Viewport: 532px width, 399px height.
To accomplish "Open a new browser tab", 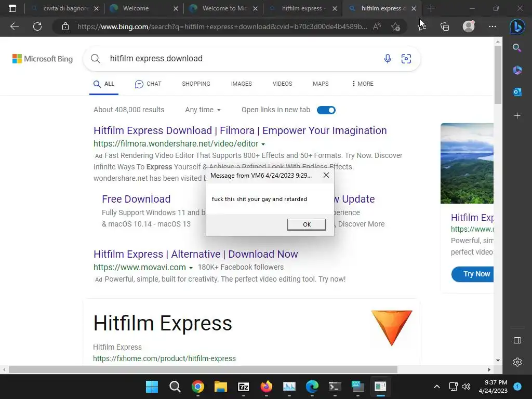I will tap(431, 8).
